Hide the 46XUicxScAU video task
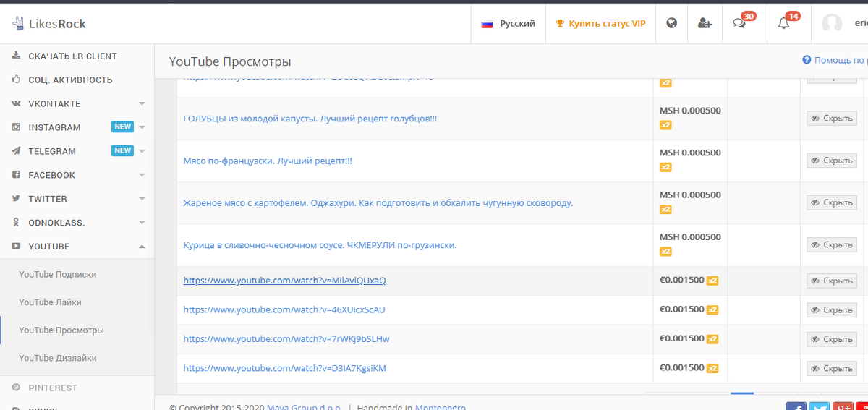Screen dimensions: 868x410 pos(832,309)
